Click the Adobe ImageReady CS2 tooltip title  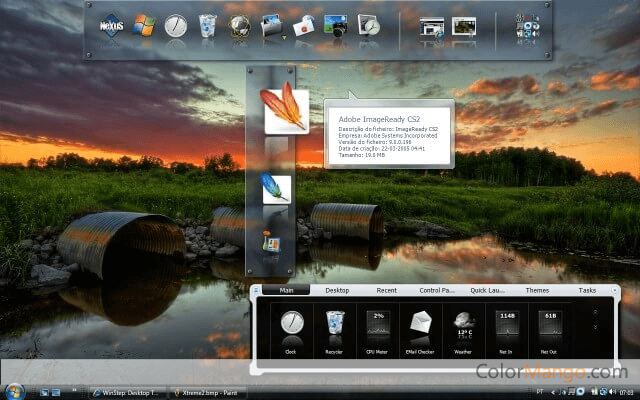(x=379, y=119)
